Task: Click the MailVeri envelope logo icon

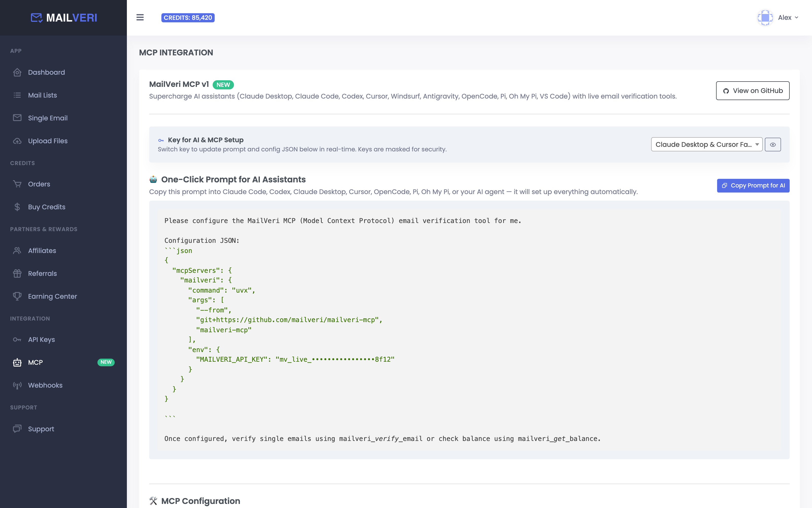Action: click(x=36, y=18)
